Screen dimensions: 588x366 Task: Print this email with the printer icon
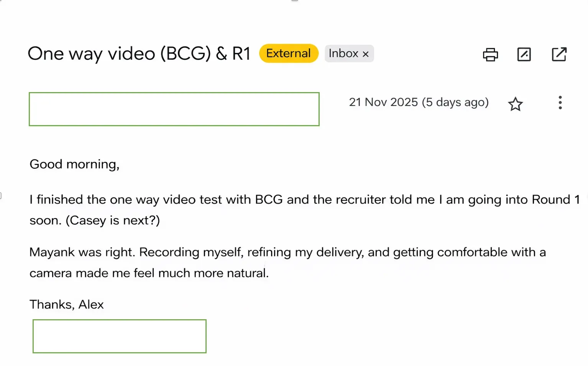pos(490,54)
